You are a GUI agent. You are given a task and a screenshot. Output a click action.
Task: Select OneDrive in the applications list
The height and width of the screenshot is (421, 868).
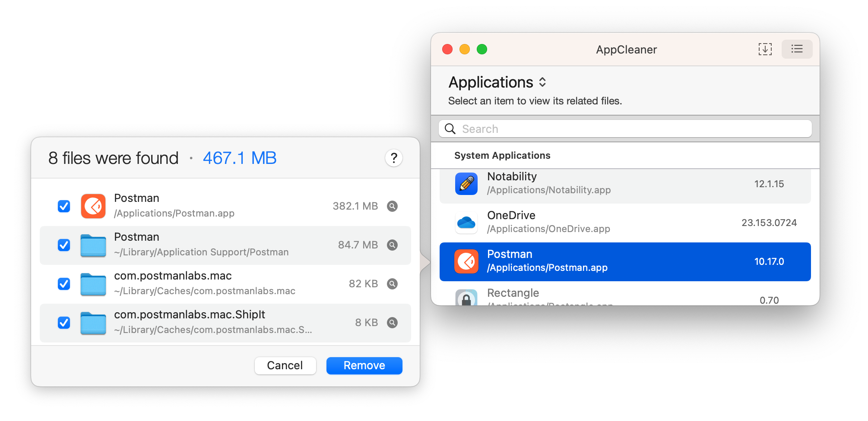(625, 223)
